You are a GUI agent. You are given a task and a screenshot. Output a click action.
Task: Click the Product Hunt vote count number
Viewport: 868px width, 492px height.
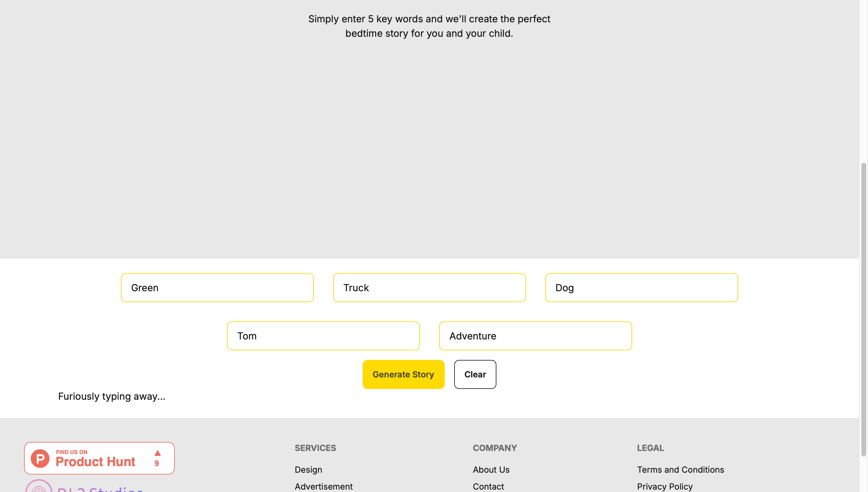157,463
